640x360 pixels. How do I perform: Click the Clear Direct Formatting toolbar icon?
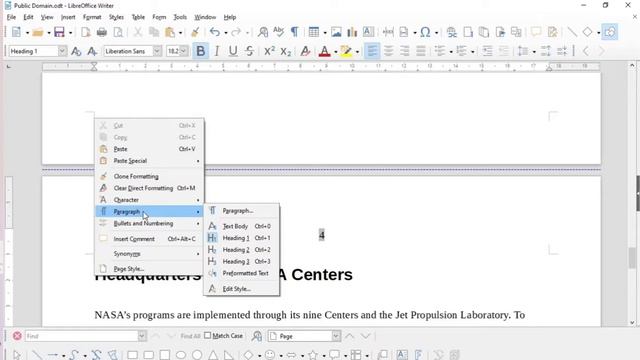pyautogui.click(x=305, y=51)
